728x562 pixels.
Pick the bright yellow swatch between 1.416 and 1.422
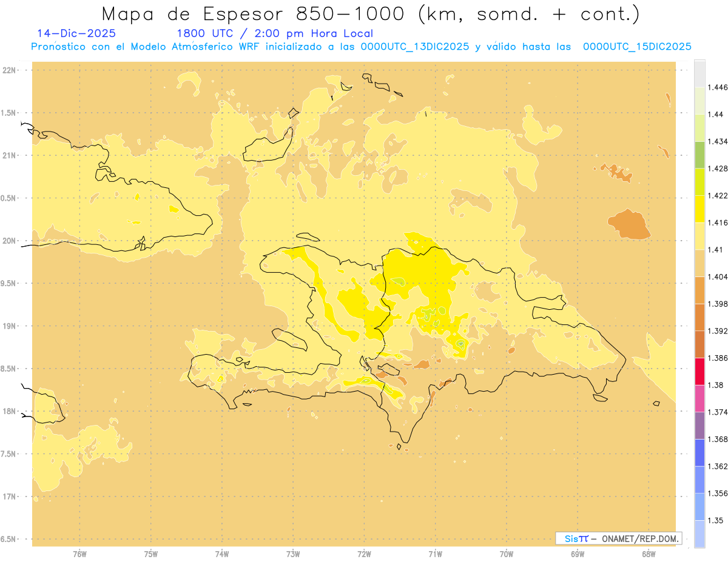(x=699, y=209)
